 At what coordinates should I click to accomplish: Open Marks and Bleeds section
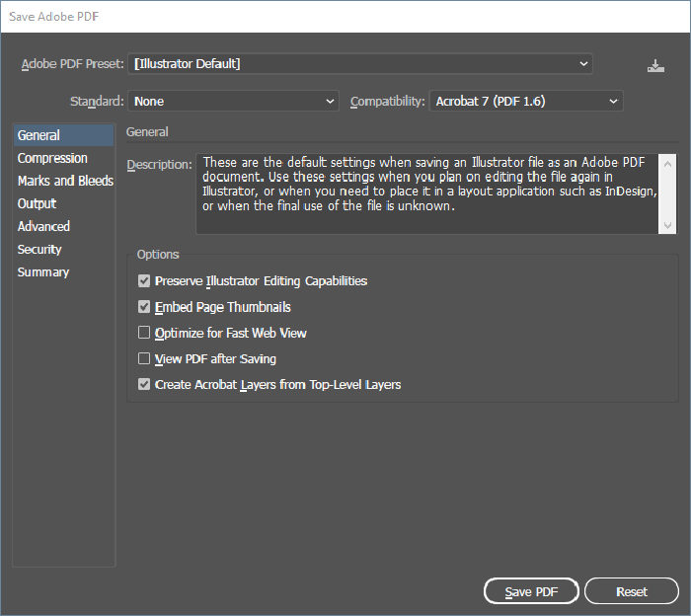[x=64, y=181]
